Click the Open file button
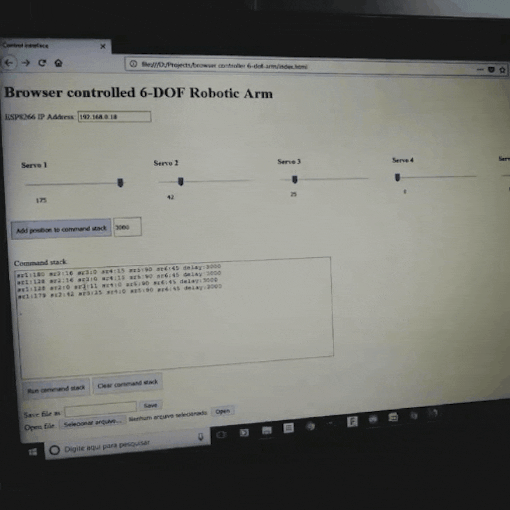The height and width of the screenshot is (510, 510). coord(222,411)
